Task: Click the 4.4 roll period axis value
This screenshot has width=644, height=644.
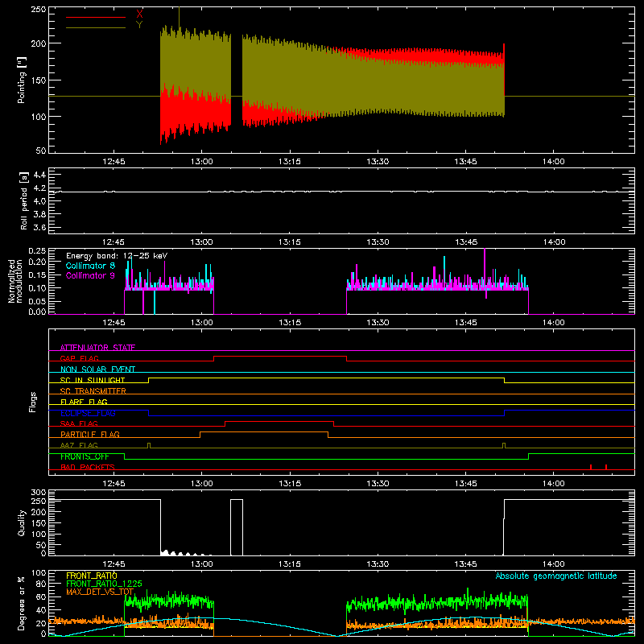Action: (39, 175)
